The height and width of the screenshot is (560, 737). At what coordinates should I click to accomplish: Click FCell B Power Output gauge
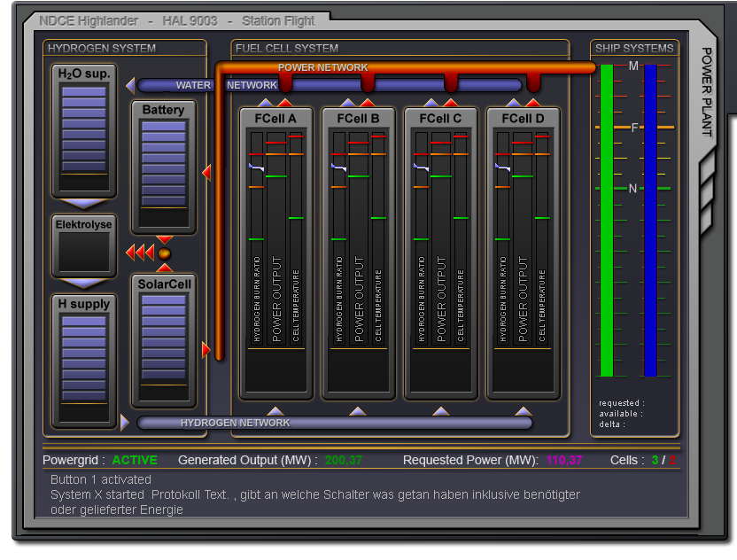pos(359,239)
